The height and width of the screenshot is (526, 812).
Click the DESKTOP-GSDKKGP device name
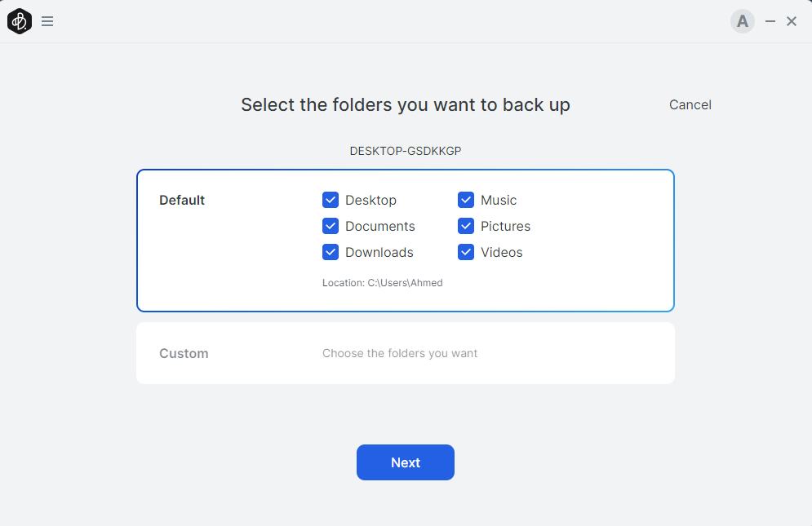click(x=406, y=151)
